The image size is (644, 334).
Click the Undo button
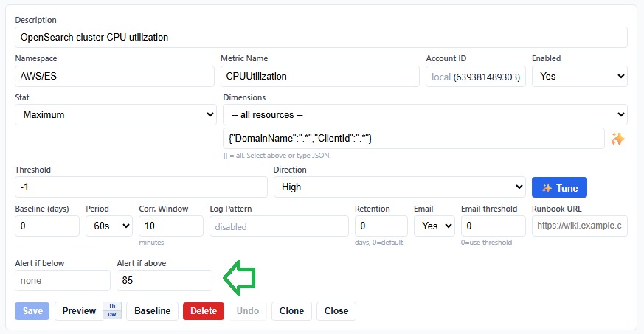click(x=248, y=311)
